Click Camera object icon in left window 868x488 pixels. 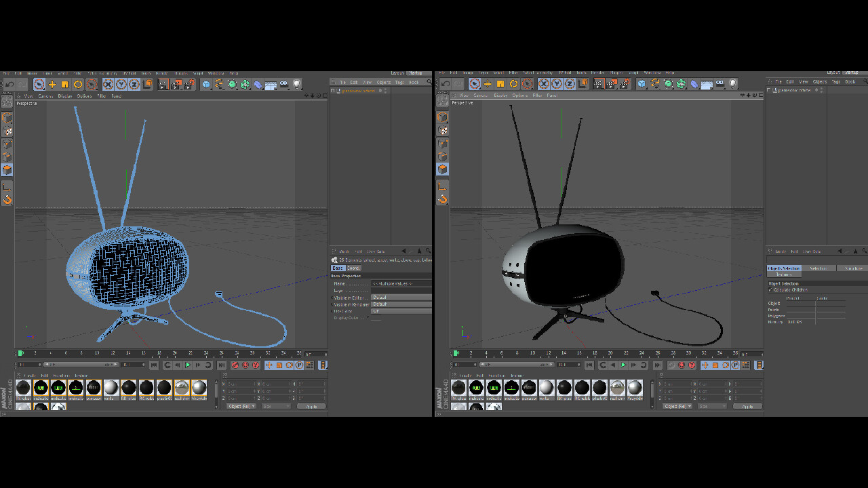[x=283, y=84]
